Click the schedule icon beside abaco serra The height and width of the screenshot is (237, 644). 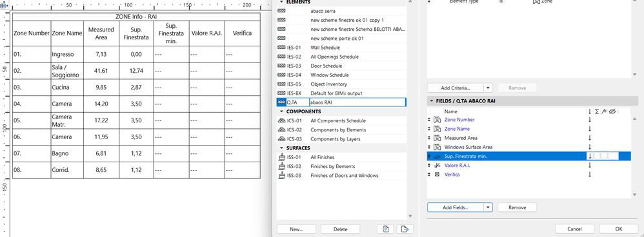(282, 11)
